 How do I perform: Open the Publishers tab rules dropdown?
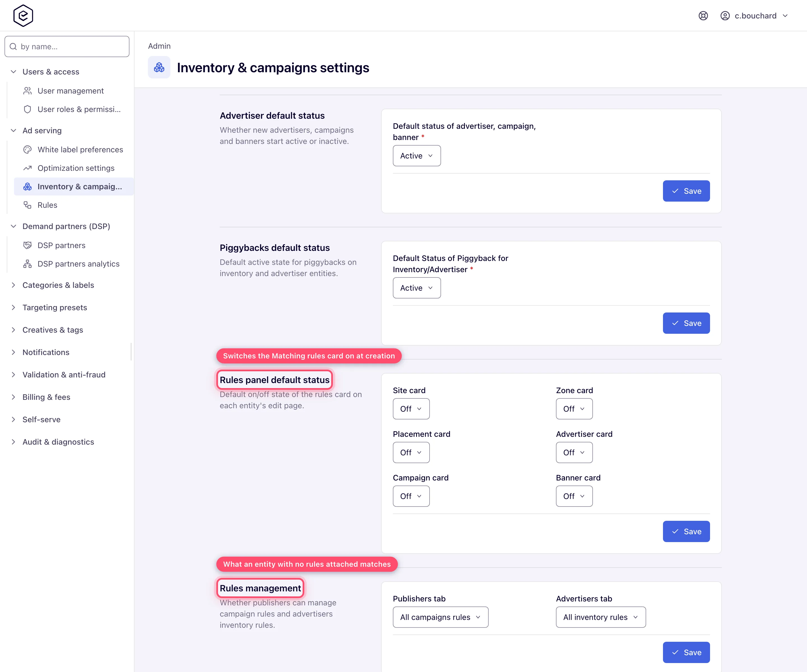coord(440,617)
